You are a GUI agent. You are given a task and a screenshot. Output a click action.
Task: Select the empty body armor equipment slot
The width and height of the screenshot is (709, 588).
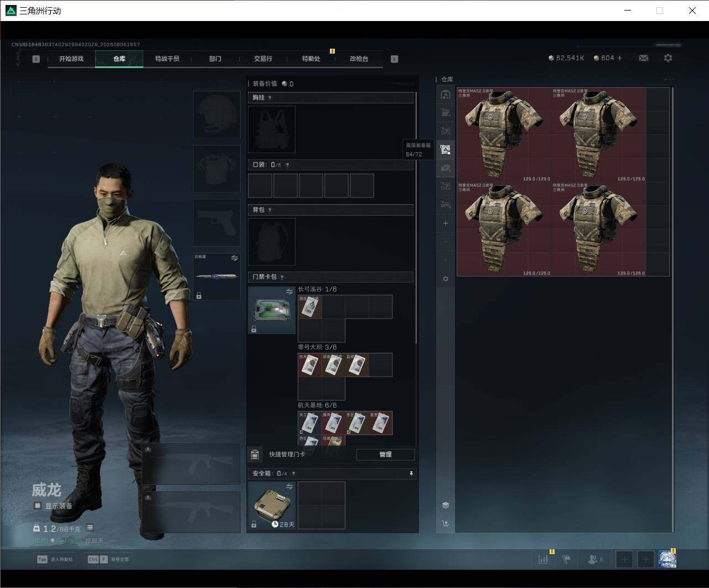[x=217, y=169]
